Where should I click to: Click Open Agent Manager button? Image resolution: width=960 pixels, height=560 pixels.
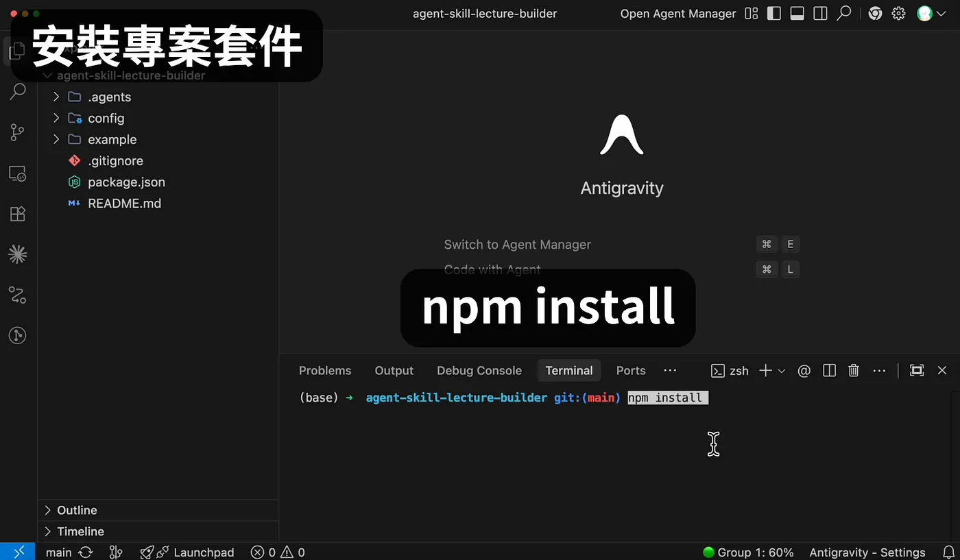point(678,14)
